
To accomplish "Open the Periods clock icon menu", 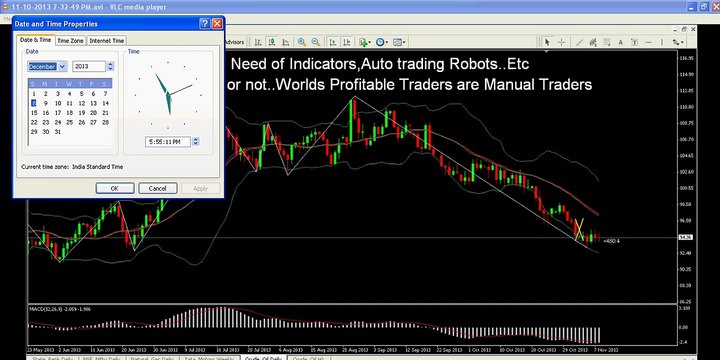I will (379, 42).
